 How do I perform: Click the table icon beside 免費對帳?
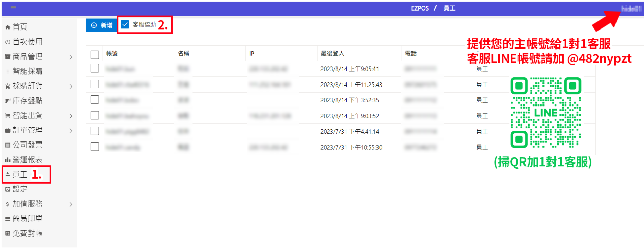7,233
